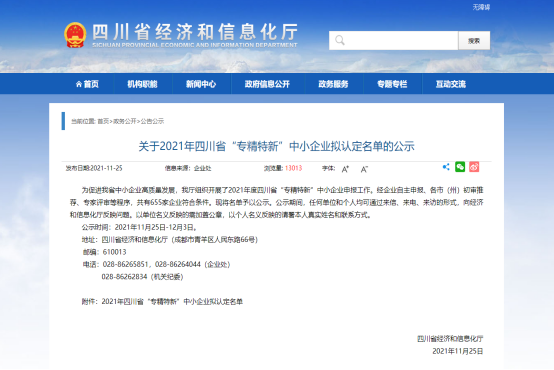554x370 pixels.
Task: Focus the site search input field
Action: click(394, 41)
